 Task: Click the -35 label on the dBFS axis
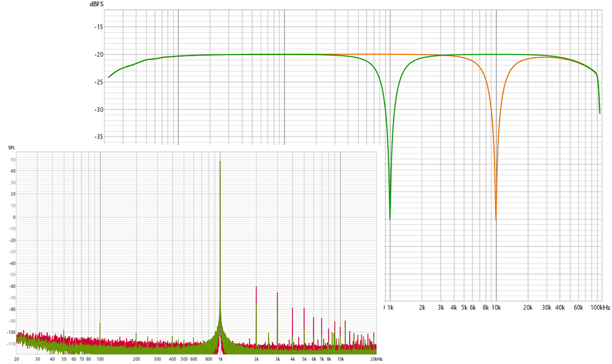(x=98, y=137)
